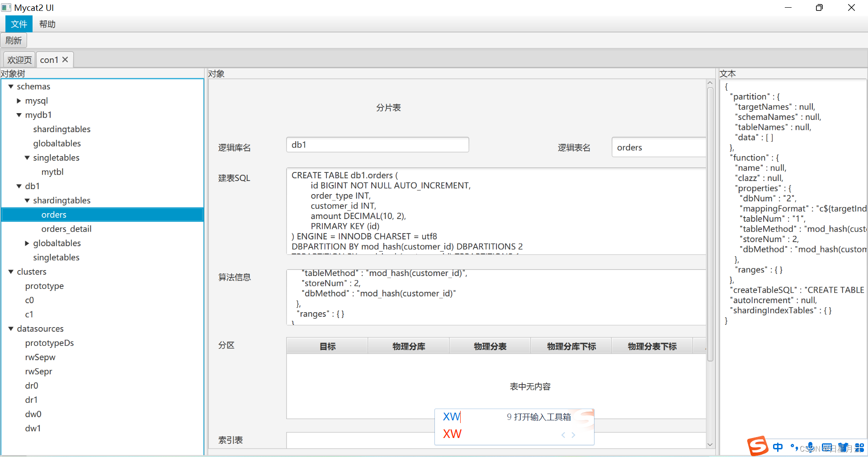Sort by 物理分表 column header

point(490,346)
